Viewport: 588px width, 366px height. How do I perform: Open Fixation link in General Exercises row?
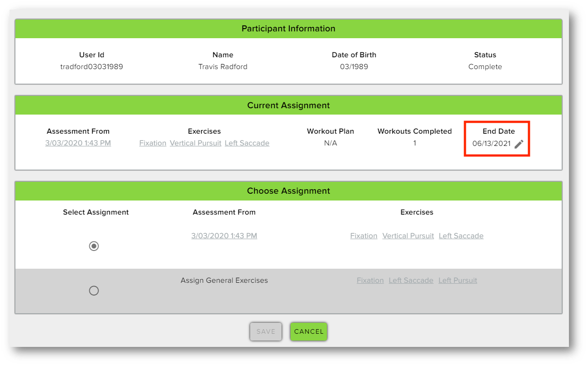(370, 281)
